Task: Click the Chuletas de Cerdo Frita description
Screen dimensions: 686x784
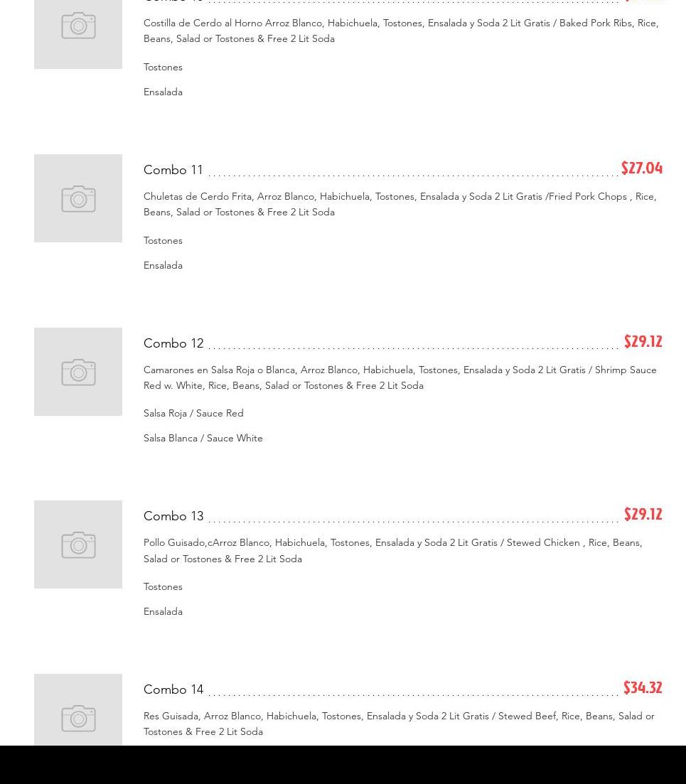Action: coord(400,204)
